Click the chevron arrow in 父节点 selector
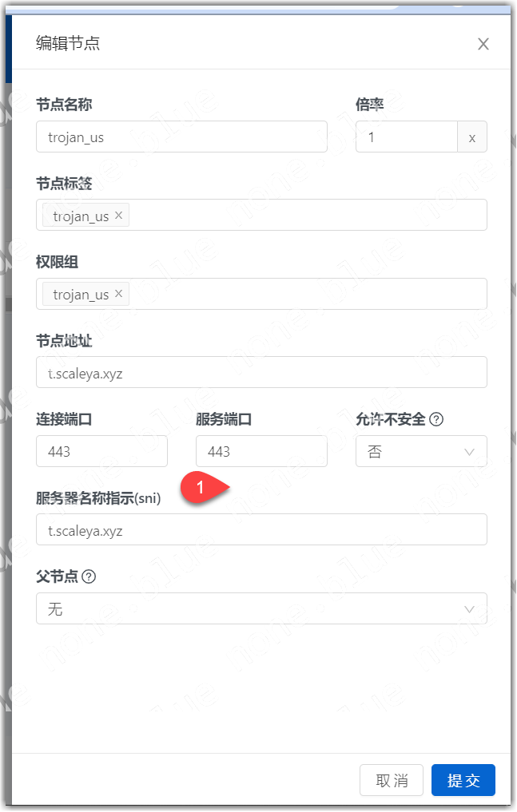The width and height of the screenshot is (517, 812). click(469, 609)
